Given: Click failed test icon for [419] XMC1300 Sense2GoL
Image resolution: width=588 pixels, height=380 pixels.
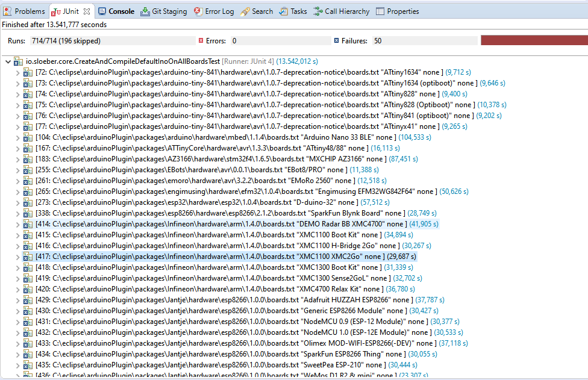Looking at the screenshot, I should point(28,279).
